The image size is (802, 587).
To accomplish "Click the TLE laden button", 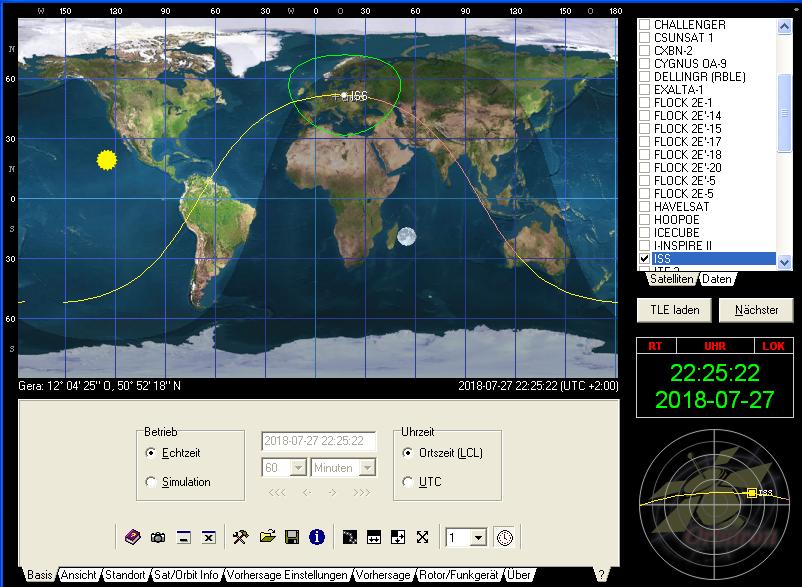I will click(x=675, y=310).
